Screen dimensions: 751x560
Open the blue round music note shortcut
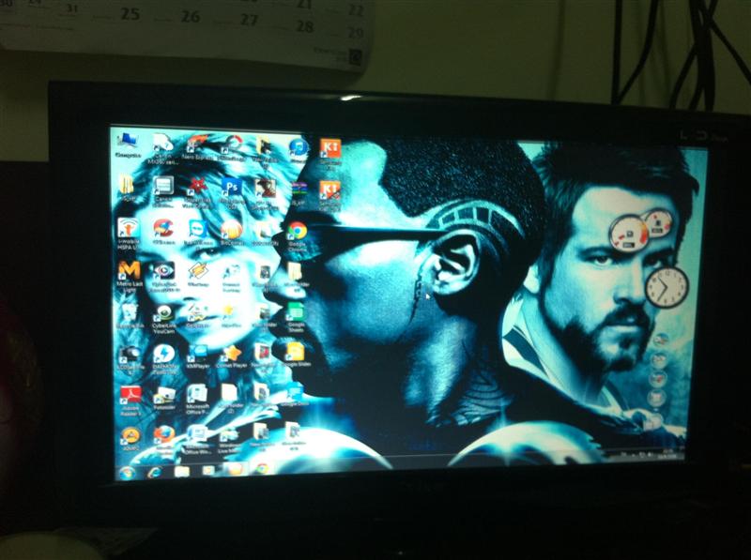(298, 150)
